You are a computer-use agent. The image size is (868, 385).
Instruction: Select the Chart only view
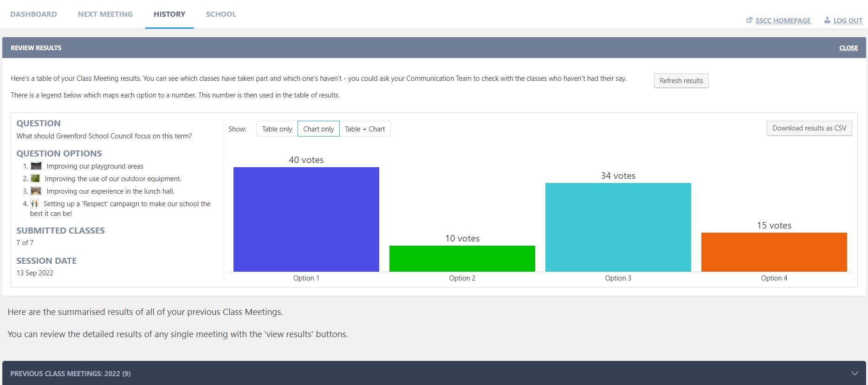tap(318, 129)
